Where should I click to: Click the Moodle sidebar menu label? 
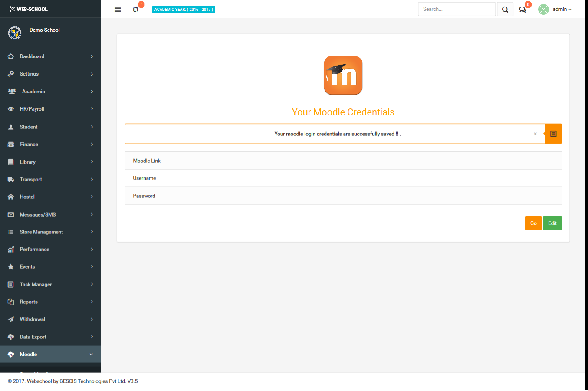click(x=28, y=355)
